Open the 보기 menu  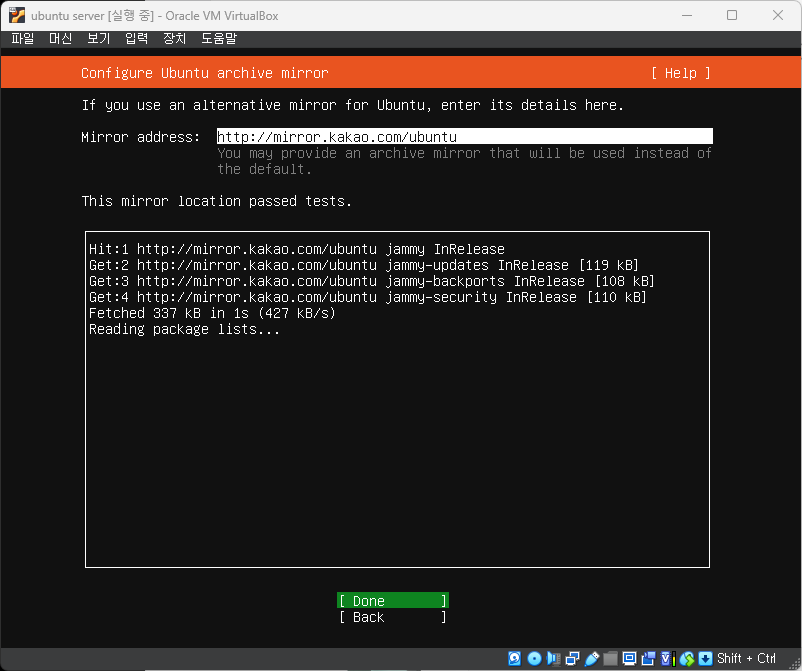point(98,38)
